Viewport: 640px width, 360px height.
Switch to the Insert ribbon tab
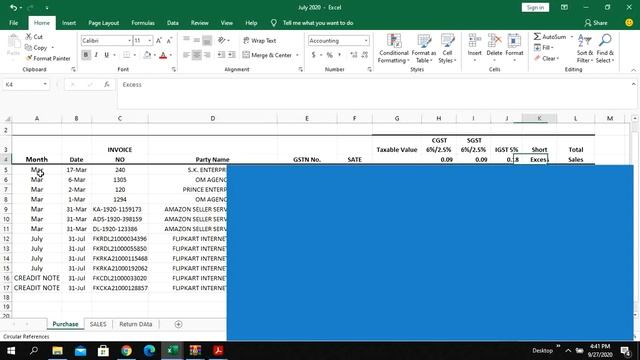point(69,23)
